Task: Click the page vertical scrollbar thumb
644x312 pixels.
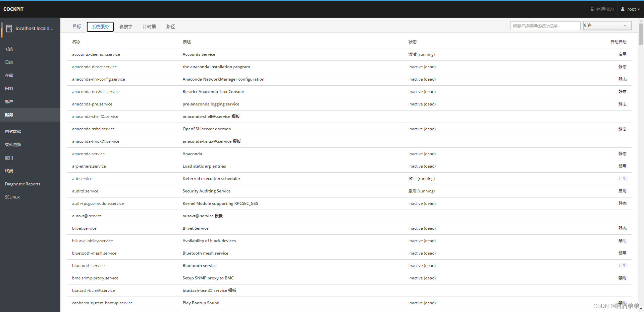Action: click(641, 34)
